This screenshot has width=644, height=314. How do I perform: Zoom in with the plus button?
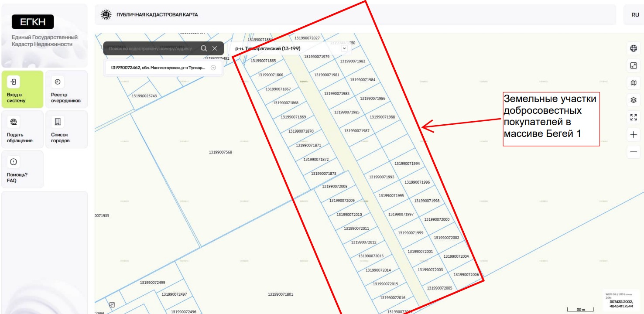tap(634, 135)
